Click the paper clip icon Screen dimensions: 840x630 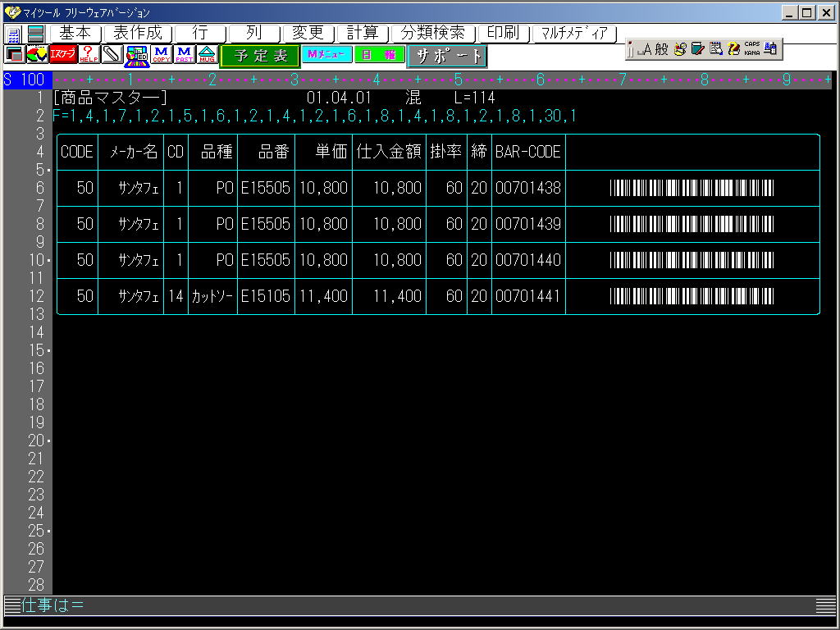click(x=112, y=55)
